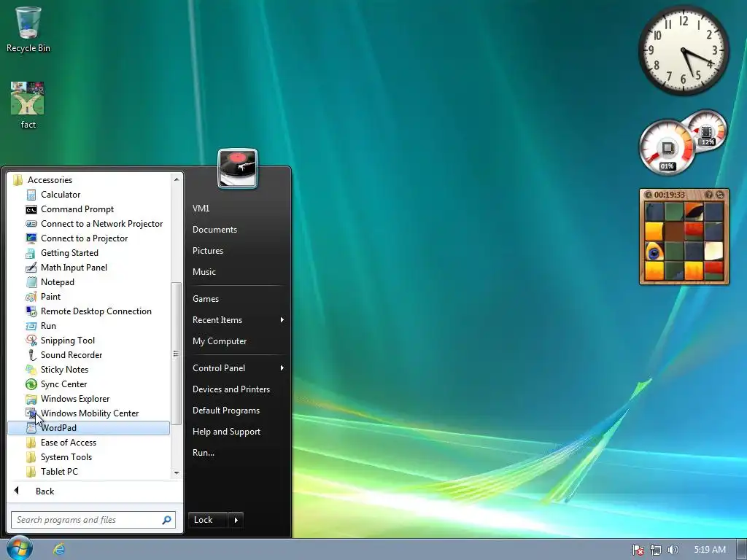This screenshot has width=747, height=560.
Task: Open My Computer from Start menu
Action: click(x=220, y=341)
